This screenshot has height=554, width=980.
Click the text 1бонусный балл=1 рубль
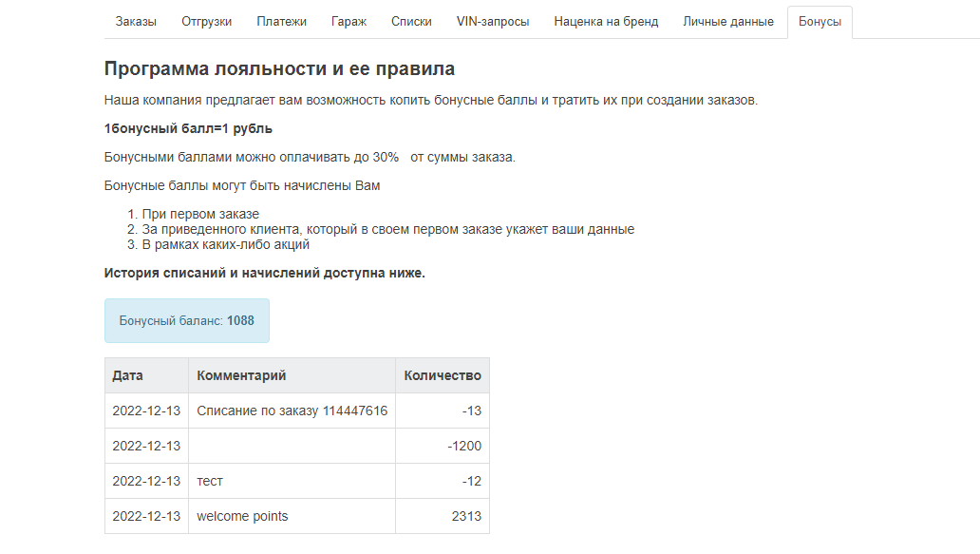[188, 129]
